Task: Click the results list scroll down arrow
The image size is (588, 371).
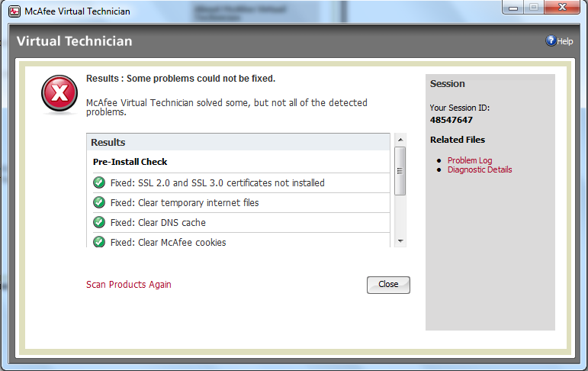Action: point(400,241)
